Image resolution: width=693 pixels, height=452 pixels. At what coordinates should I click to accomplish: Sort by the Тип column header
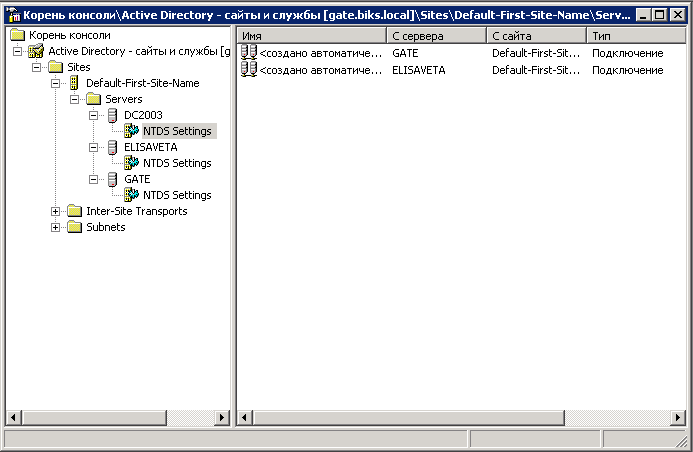pos(636,36)
